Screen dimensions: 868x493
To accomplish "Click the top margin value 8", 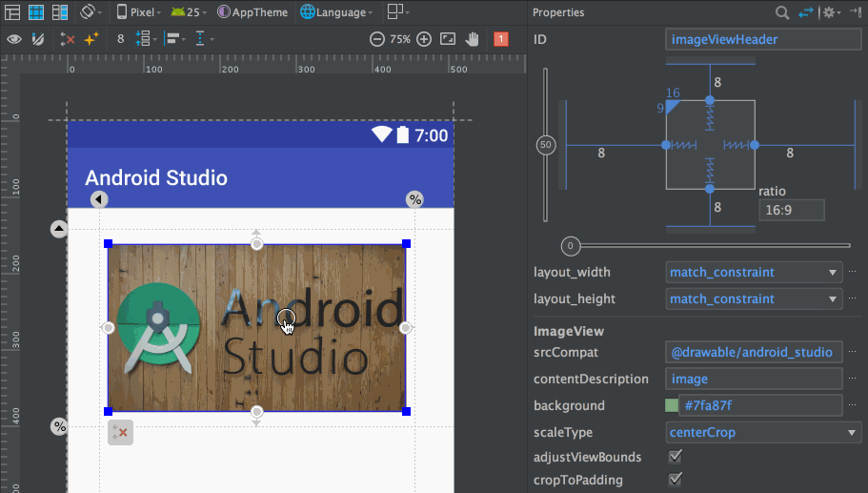I will (717, 83).
